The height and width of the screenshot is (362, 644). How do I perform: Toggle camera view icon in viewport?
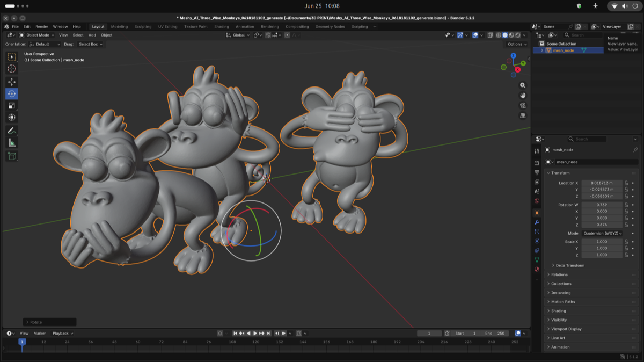tap(523, 105)
